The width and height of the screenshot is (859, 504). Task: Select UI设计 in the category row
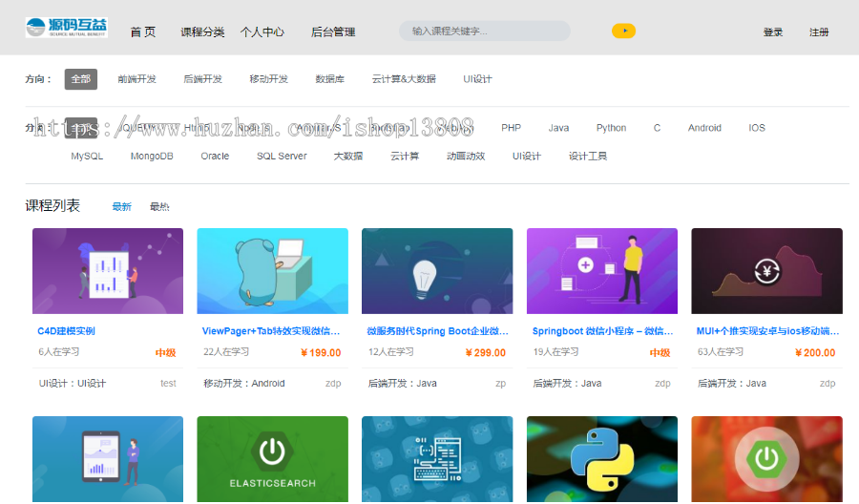coord(527,157)
